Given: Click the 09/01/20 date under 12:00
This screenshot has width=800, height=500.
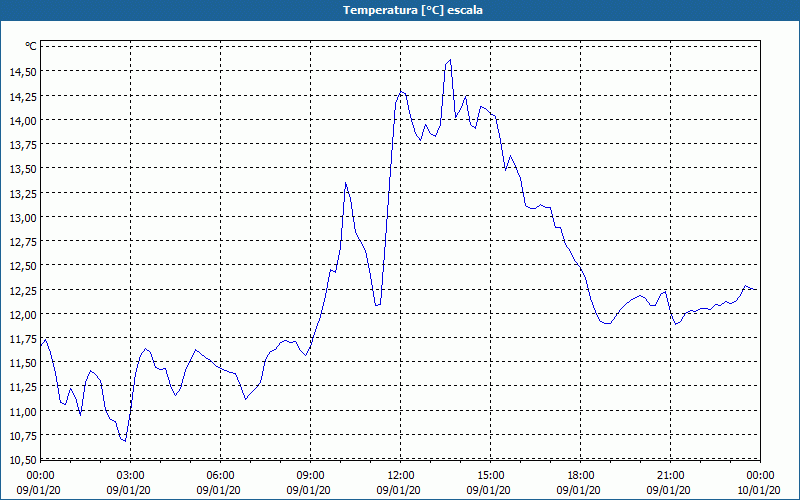Looking at the screenshot, I should coord(398,490).
